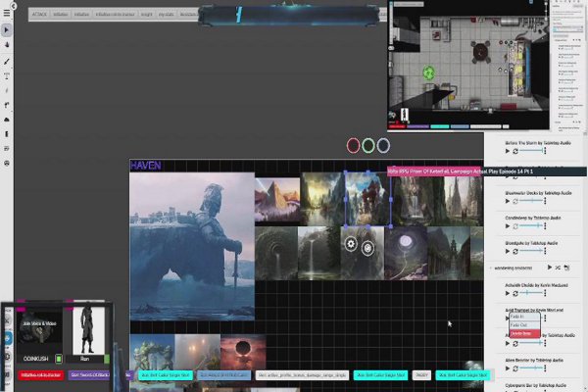Select the large armored statue image
Viewport: 588px width, 392px height.
(x=192, y=246)
